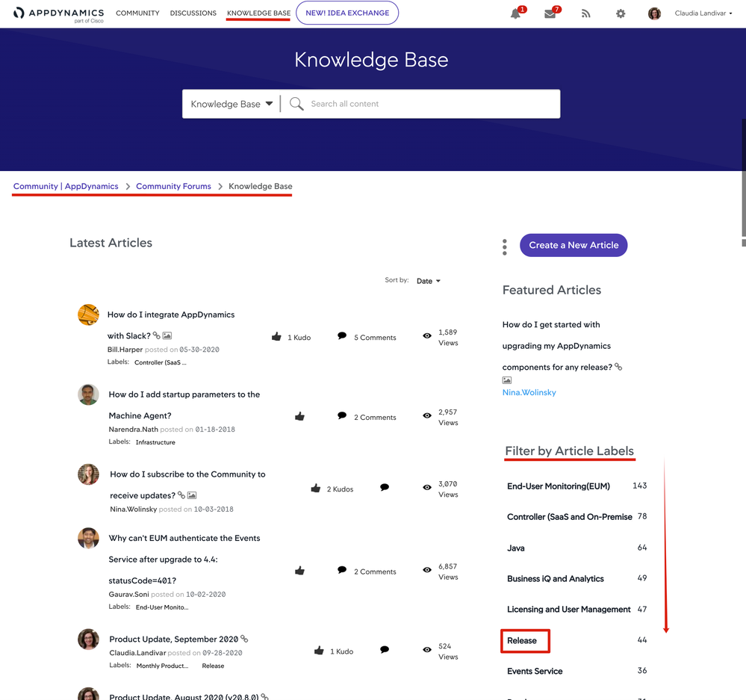Open the Sort by Date dropdown
This screenshot has height=700, width=746.
pos(428,281)
